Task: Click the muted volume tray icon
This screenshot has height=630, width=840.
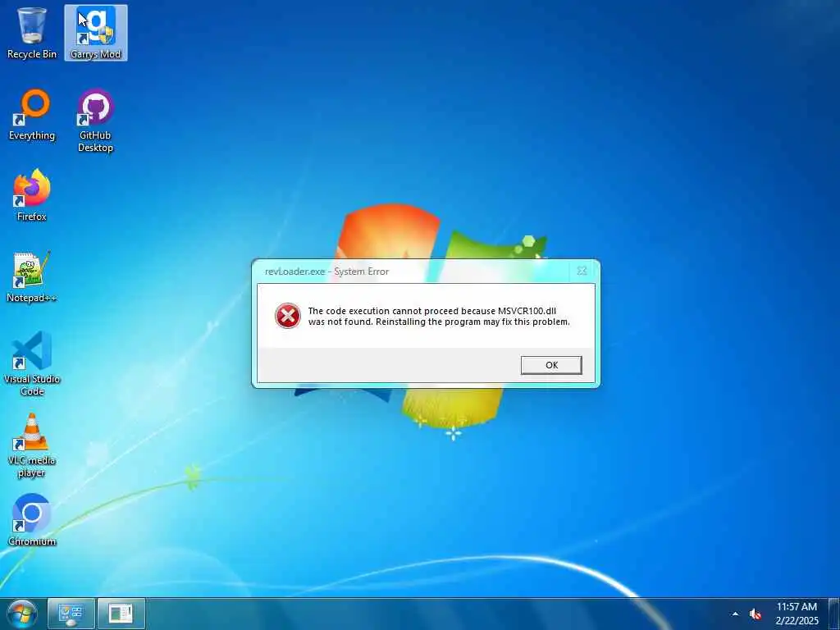Action: [x=756, y=614]
